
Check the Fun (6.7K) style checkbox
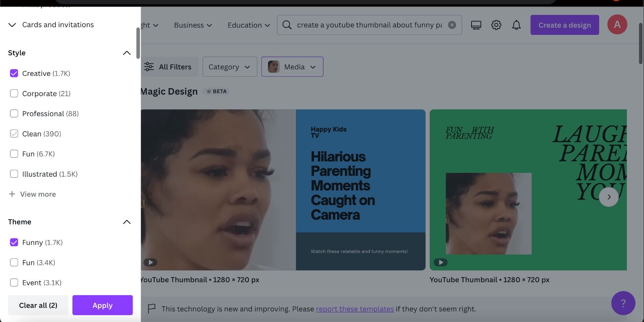14,154
